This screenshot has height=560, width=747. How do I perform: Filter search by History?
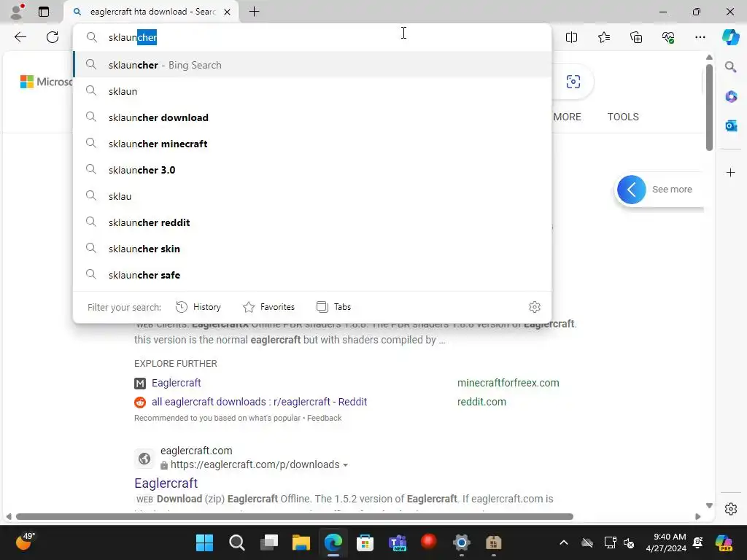(x=198, y=307)
